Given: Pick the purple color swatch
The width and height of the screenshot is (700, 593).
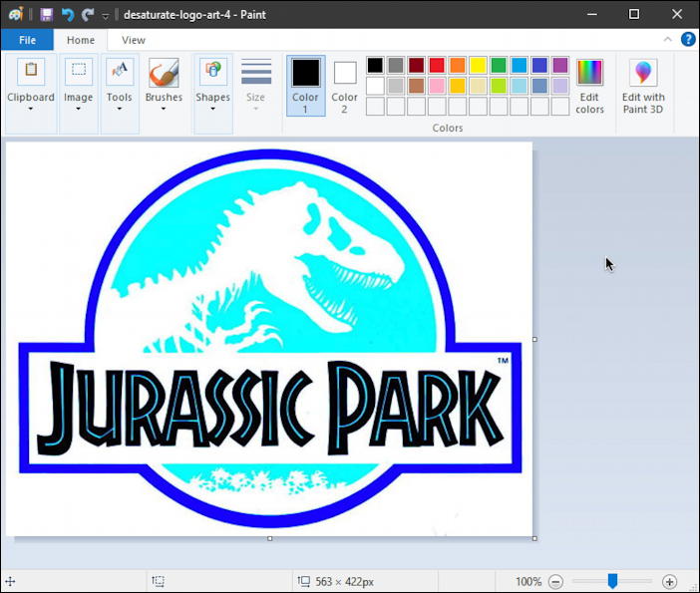Looking at the screenshot, I should pos(559,65).
